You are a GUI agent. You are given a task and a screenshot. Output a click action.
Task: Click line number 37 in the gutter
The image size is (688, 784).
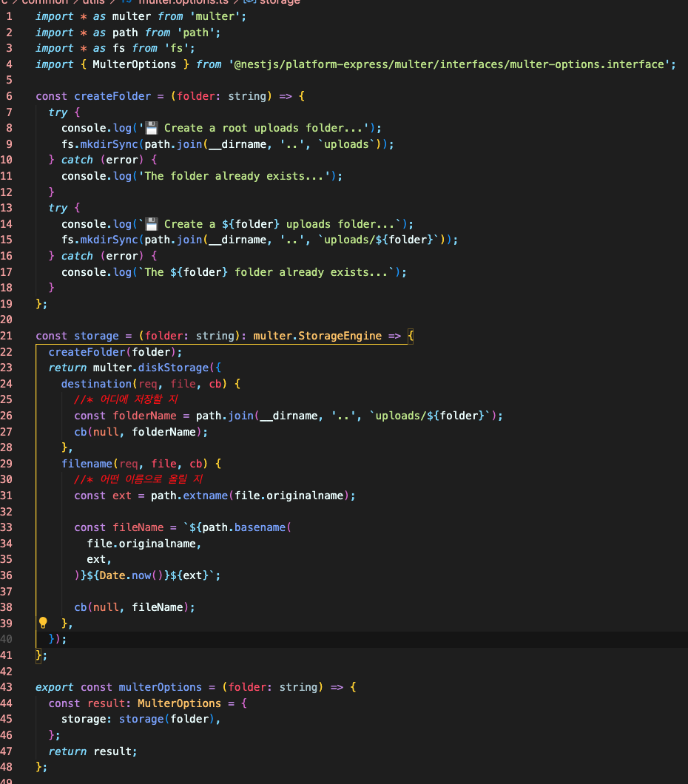6,592
